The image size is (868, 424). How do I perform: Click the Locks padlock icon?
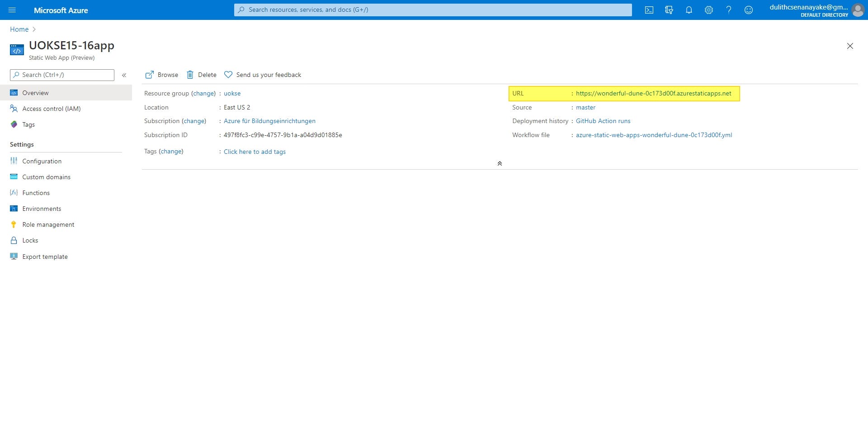coord(14,240)
